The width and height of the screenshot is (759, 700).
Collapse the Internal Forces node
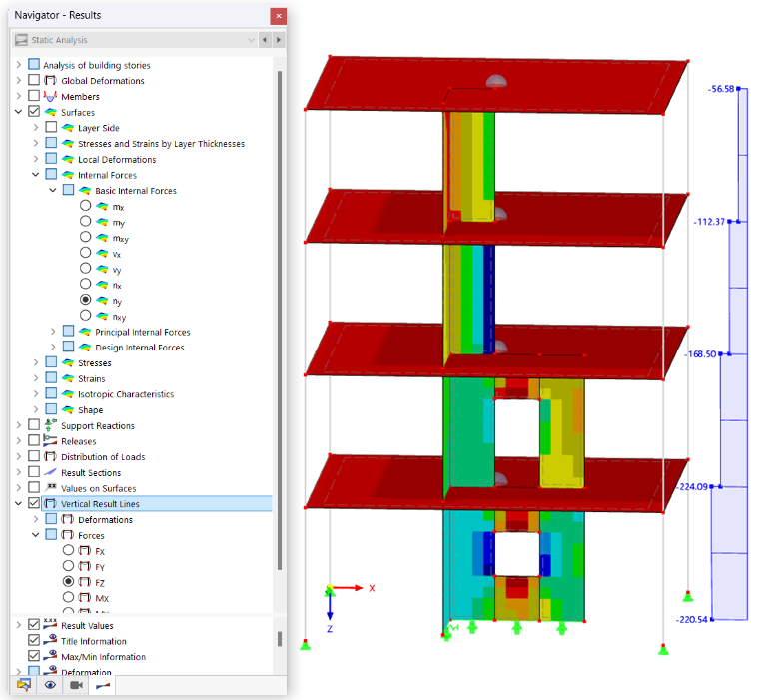click(x=36, y=175)
